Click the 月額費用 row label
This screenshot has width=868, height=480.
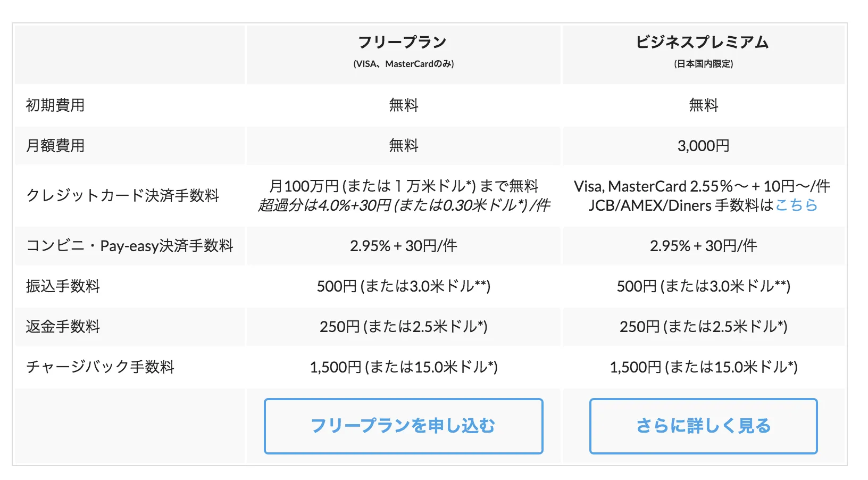[54, 145]
